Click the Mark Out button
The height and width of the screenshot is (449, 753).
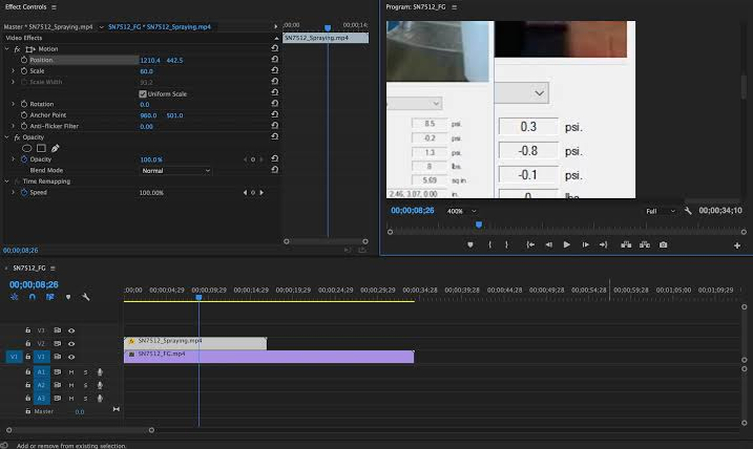(x=506, y=245)
